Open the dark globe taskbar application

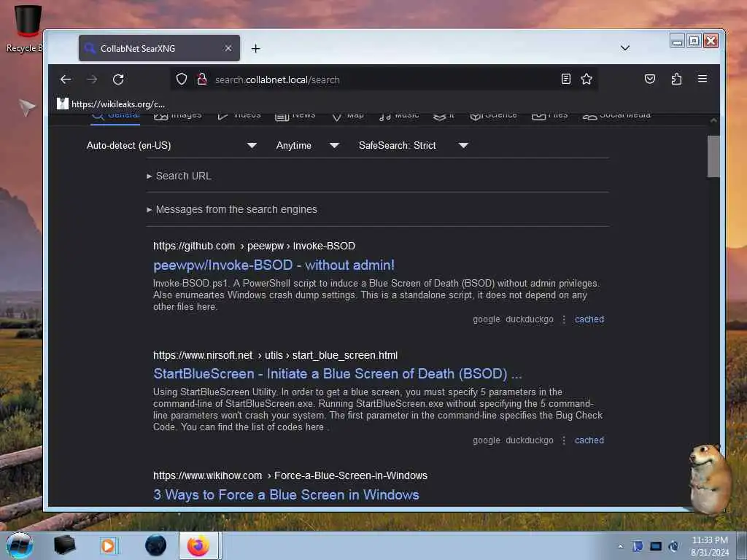point(156,545)
